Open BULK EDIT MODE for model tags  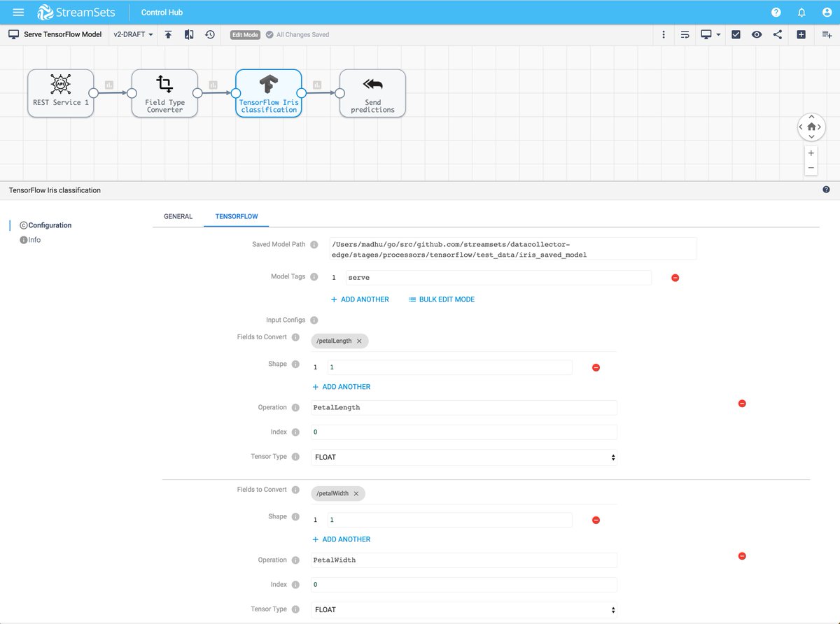point(440,299)
